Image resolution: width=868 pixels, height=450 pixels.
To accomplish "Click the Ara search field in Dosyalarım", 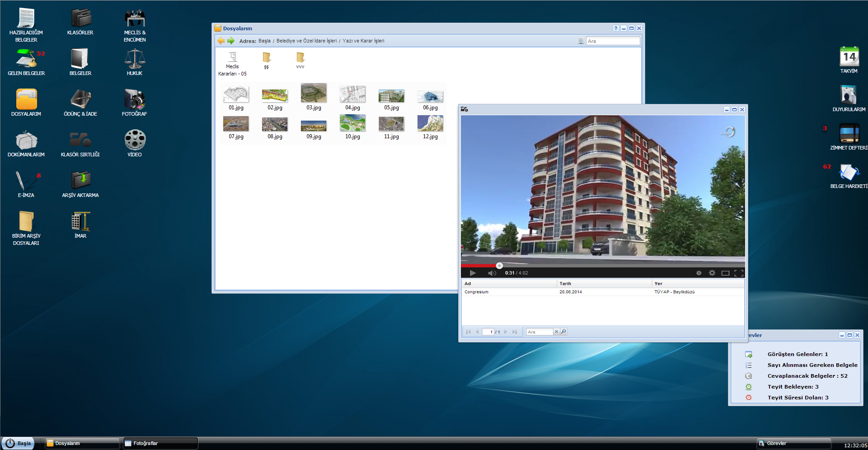I will (x=613, y=41).
